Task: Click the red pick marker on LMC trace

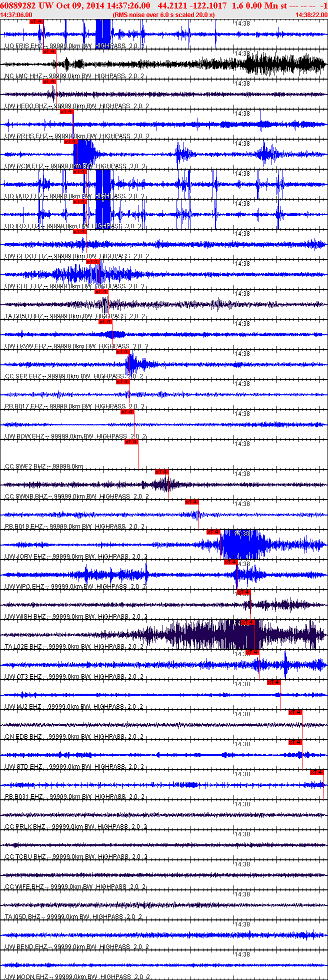Action: tap(49, 52)
